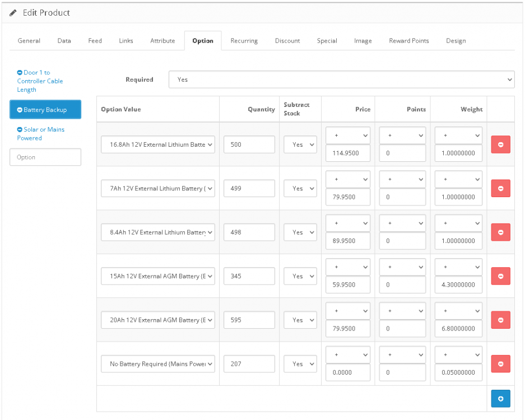Click the pencil icon beside Edit Product
Viewport: 525px width, 420px height.
pos(13,13)
